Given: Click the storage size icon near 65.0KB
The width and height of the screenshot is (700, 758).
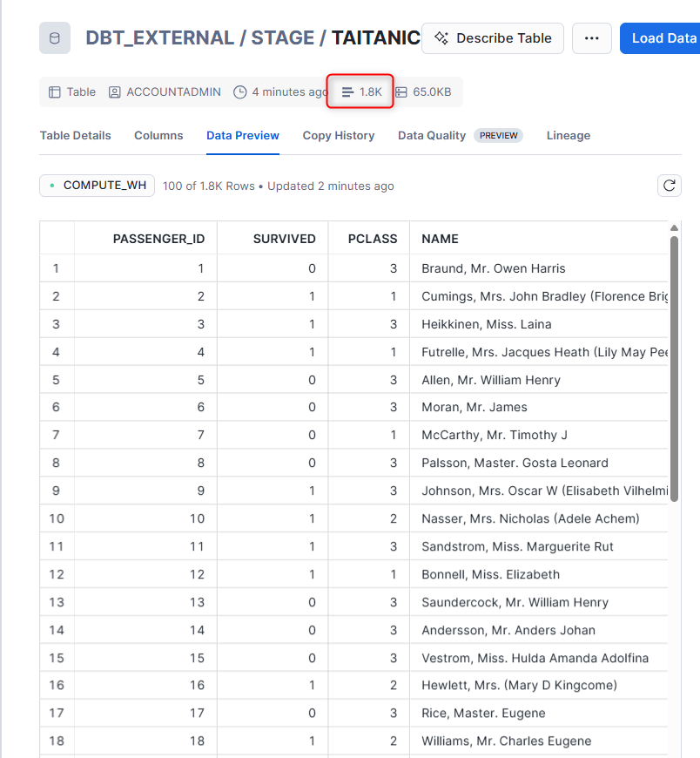Looking at the screenshot, I should coord(401,91).
